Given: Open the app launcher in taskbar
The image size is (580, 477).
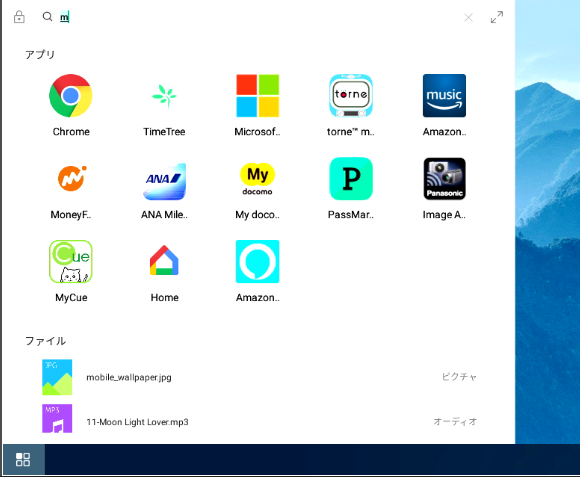Looking at the screenshot, I should [x=23, y=460].
